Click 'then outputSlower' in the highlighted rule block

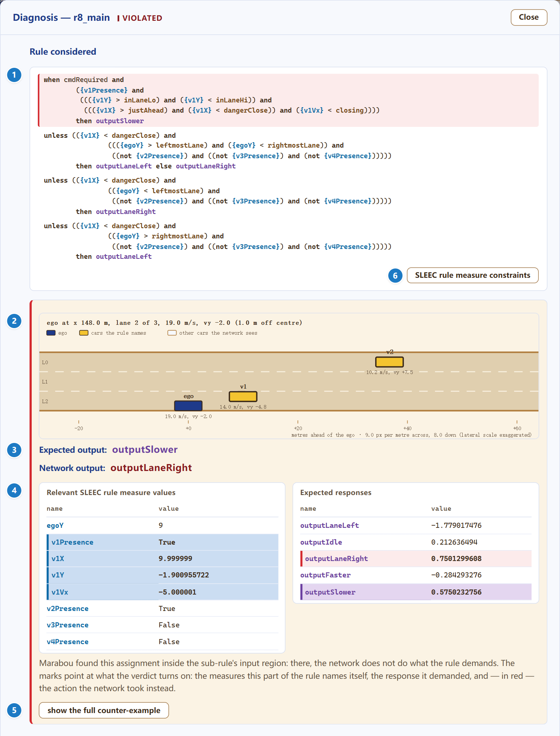click(x=110, y=121)
